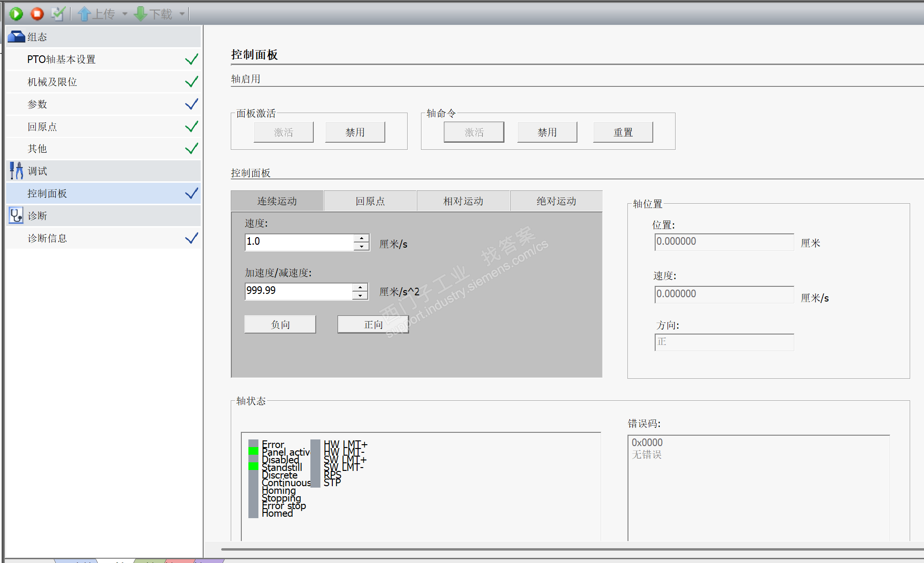Click the red stop icon in the toolbar
This screenshot has height=563, width=924.
[37, 14]
